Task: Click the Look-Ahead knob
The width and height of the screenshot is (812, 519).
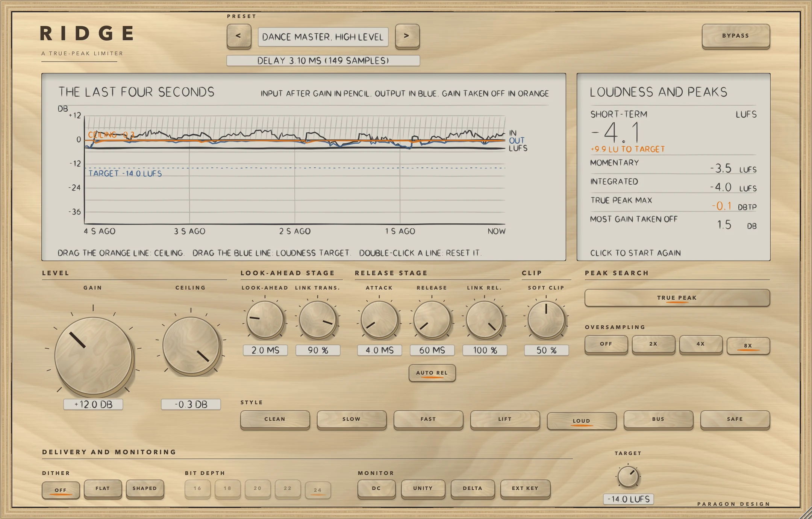Action: click(265, 319)
